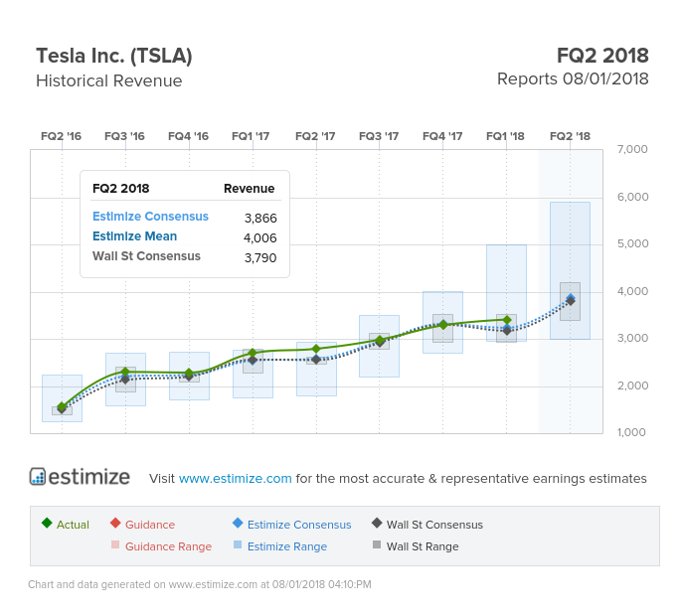The width and height of the screenshot is (681, 616).
Task: Click the gray Wall St point for FQ3 '16
Action: pyautogui.click(x=125, y=380)
